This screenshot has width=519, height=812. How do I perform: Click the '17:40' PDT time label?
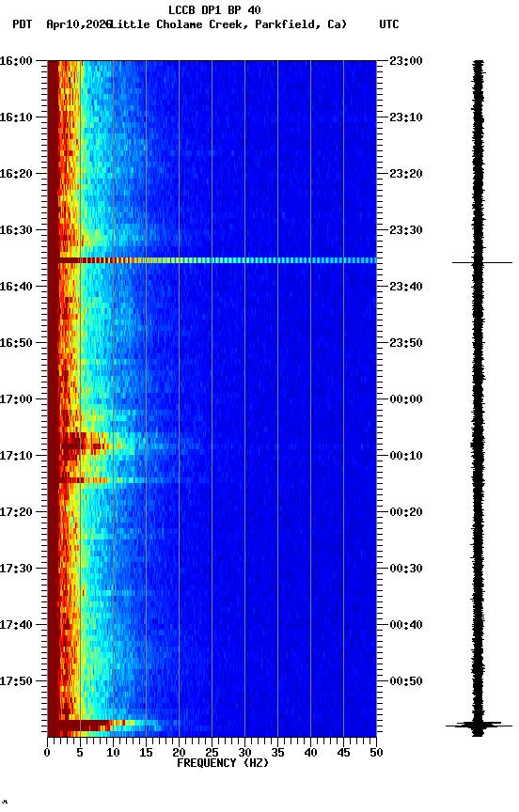[16, 625]
